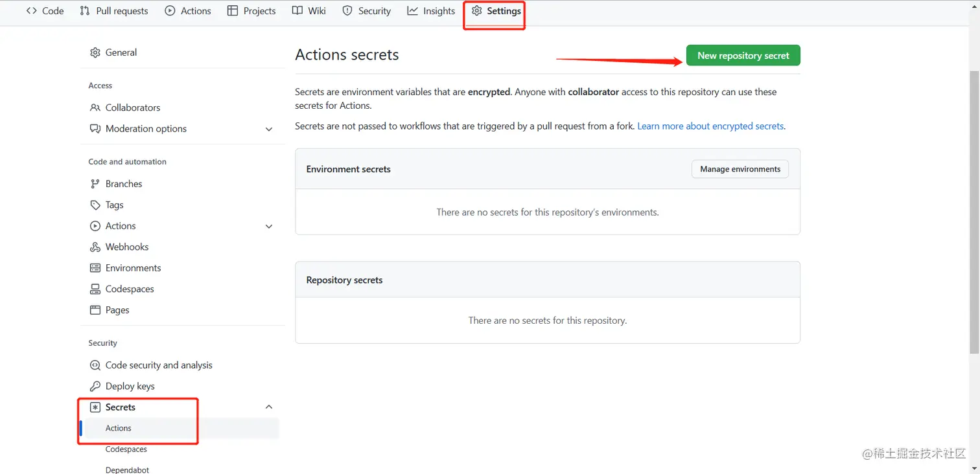Expand the Moderation options chevron
The width and height of the screenshot is (980, 474).
point(269,129)
